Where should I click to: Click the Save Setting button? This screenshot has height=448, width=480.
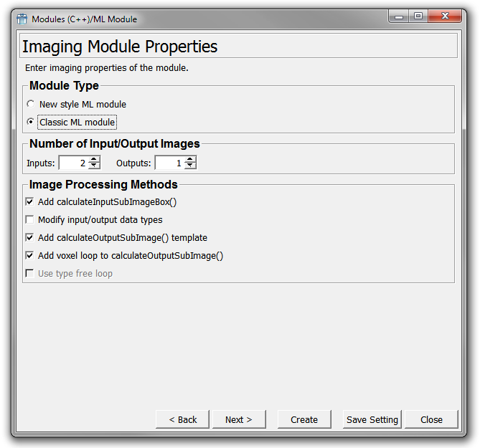(x=372, y=420)
